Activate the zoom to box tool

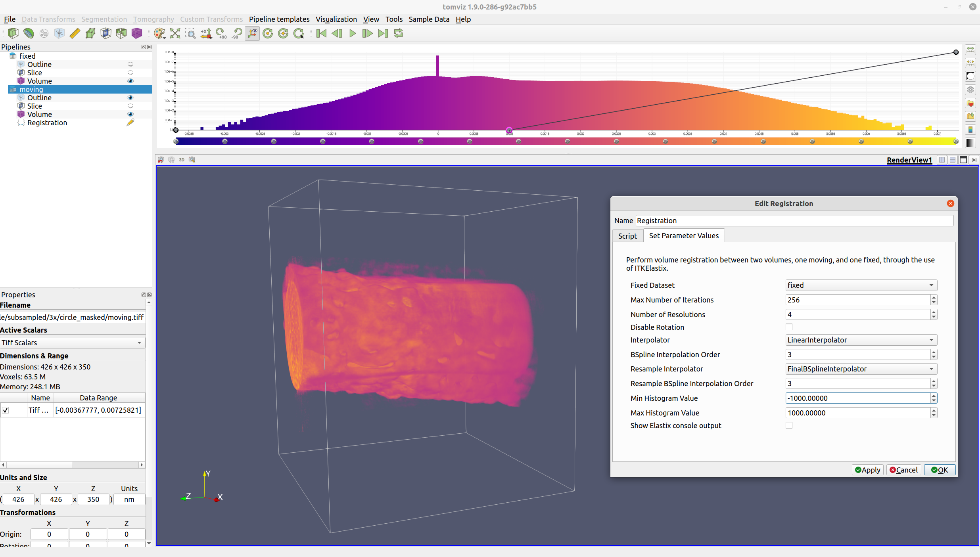click(190, 33)
